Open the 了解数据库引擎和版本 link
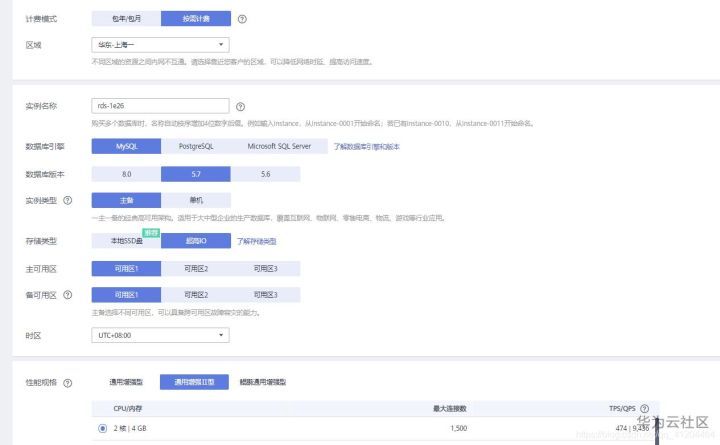This screenshot has width=720, height=445. (366, 146)
